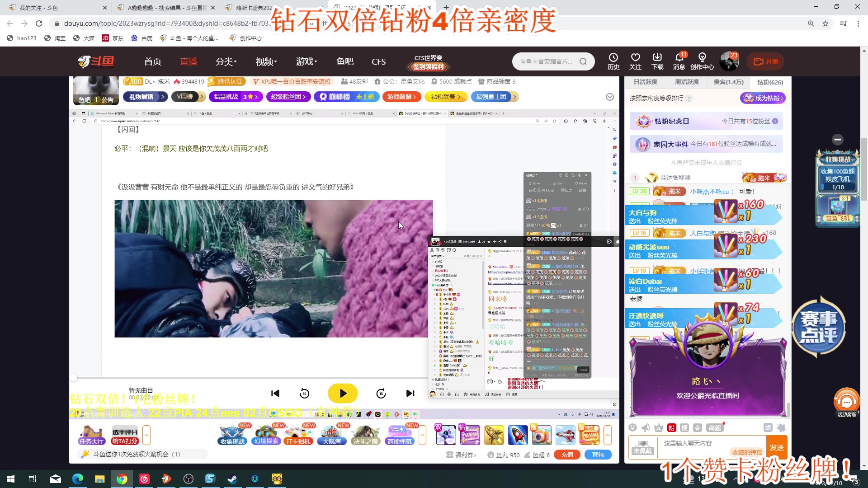Toggle the 滤 chat filter icon
The height and width of the screenshot is (488, 868).
click(x=768, y=427)
